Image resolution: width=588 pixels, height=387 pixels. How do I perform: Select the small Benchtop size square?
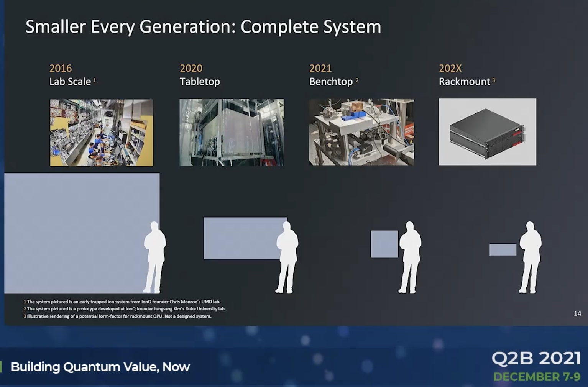click(x=384, y=244)
